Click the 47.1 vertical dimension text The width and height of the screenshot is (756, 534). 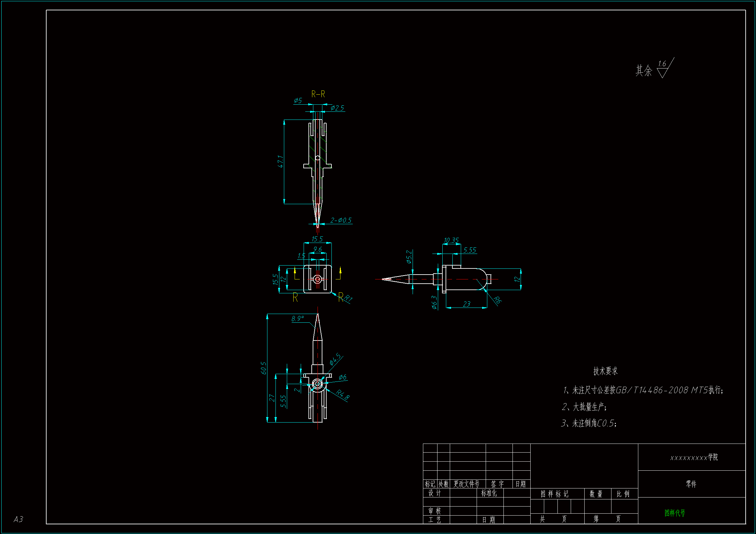[281, 162]
